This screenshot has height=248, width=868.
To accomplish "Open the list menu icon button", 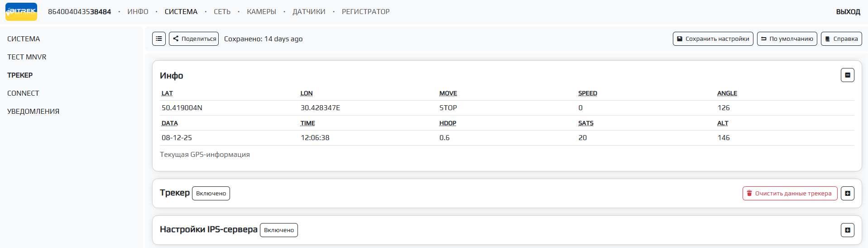I will pos(159,39).
